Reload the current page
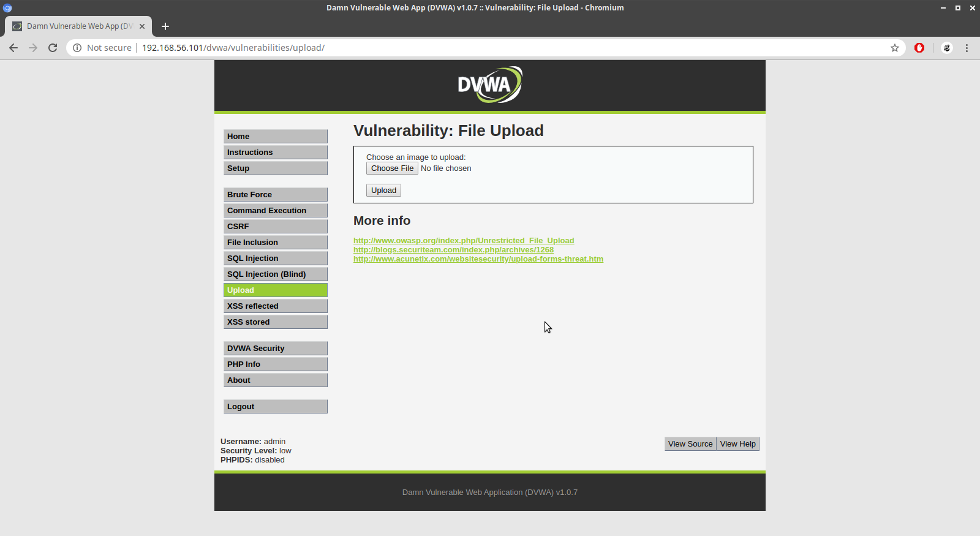 (53, 48)
